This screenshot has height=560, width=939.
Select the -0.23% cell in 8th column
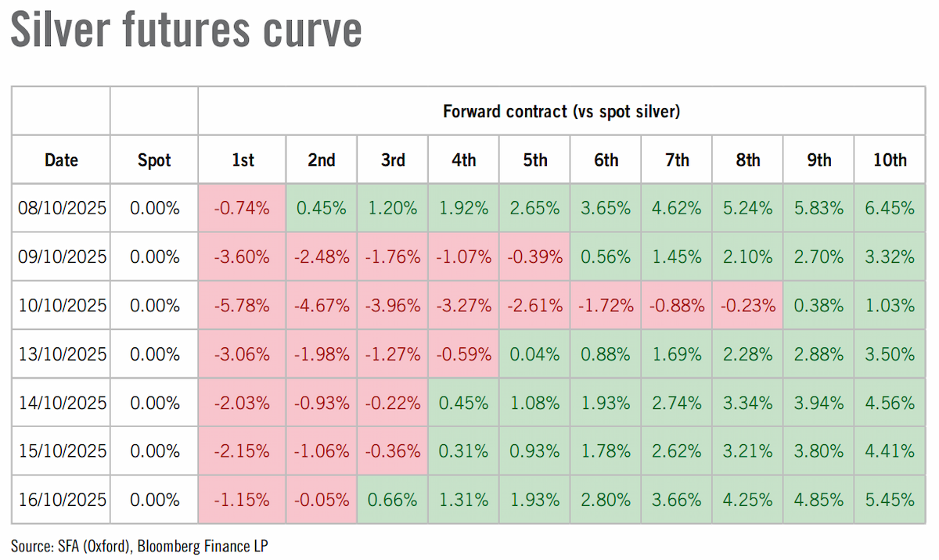pyautogui.click(x=748, y=305)
